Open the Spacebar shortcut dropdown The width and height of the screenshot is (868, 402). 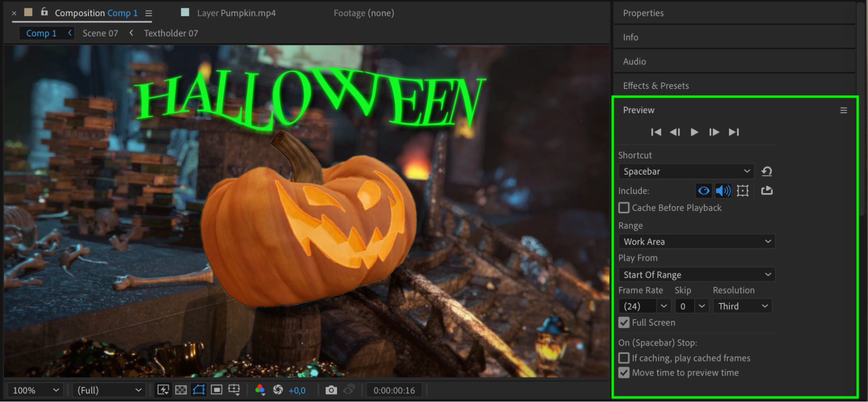(x=686, y=171)
